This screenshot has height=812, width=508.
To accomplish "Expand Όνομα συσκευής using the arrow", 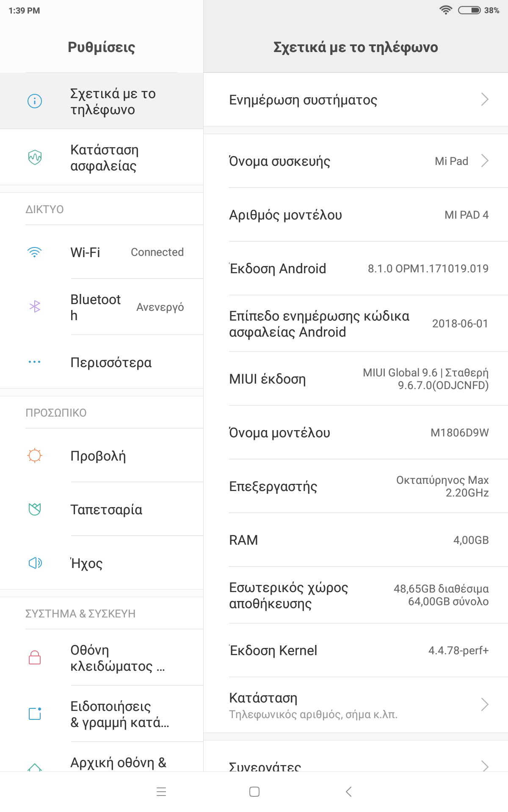I will tap(485, 161).
